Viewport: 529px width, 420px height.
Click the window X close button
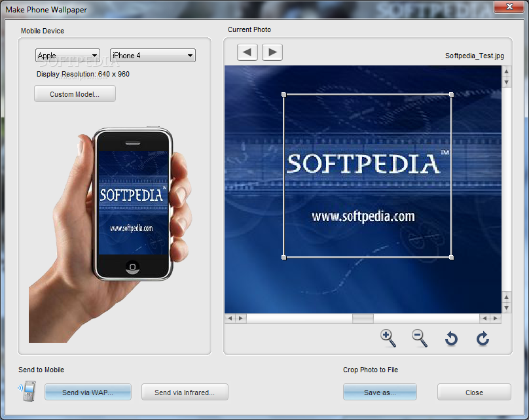[509, 7]
